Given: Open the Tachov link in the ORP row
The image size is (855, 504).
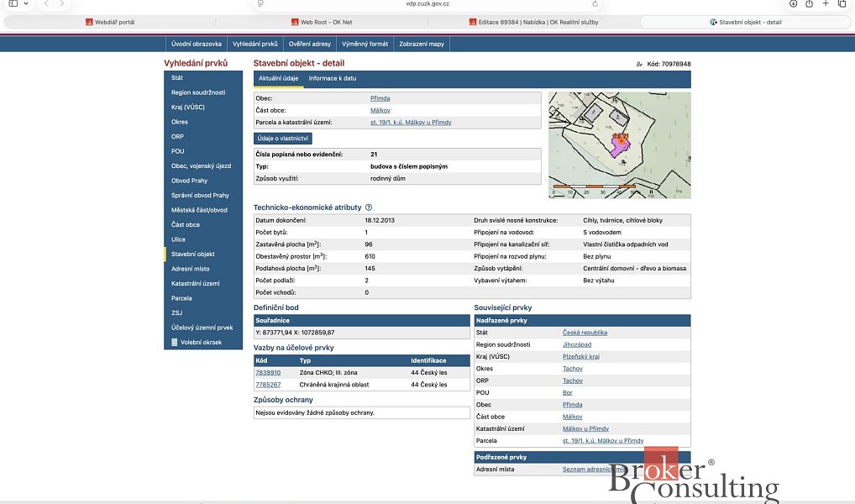Looking at the screenshot, I should (573, 381).
